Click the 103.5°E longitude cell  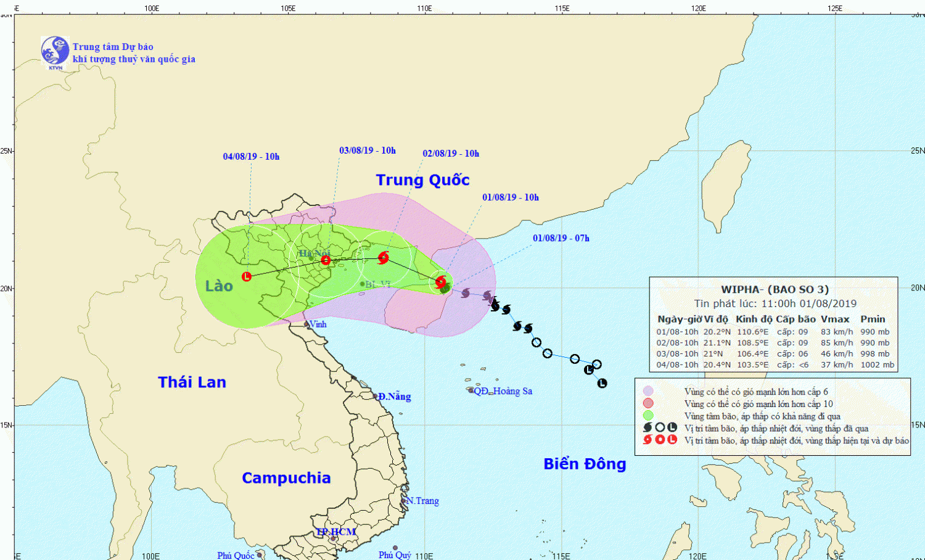[753, 365]
